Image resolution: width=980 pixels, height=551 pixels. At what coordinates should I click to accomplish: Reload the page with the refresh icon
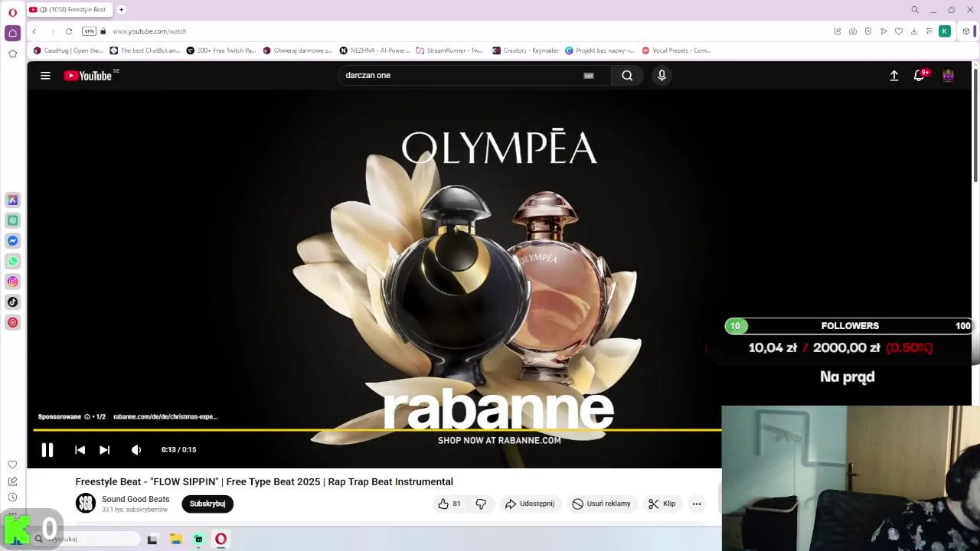click(x=69, y=31)
